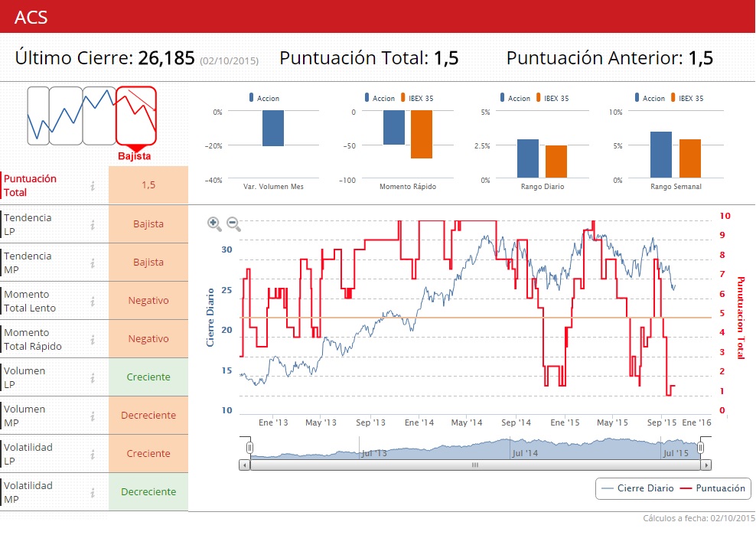The width and height of the screenshot is (756, 535).
Task: Click the orange IBEX bar in Momento Rápido
Action: pyautogui.click(x=422, y=134)
